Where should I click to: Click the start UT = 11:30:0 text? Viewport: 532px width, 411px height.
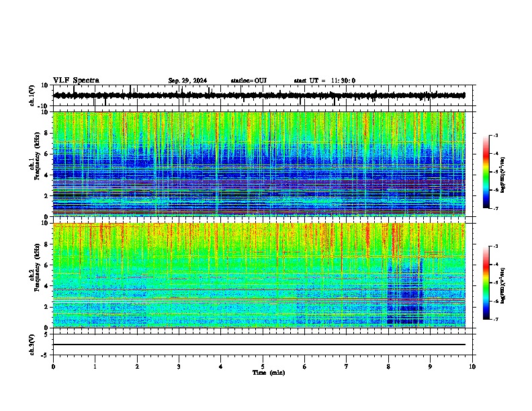[x=324, y=81]
